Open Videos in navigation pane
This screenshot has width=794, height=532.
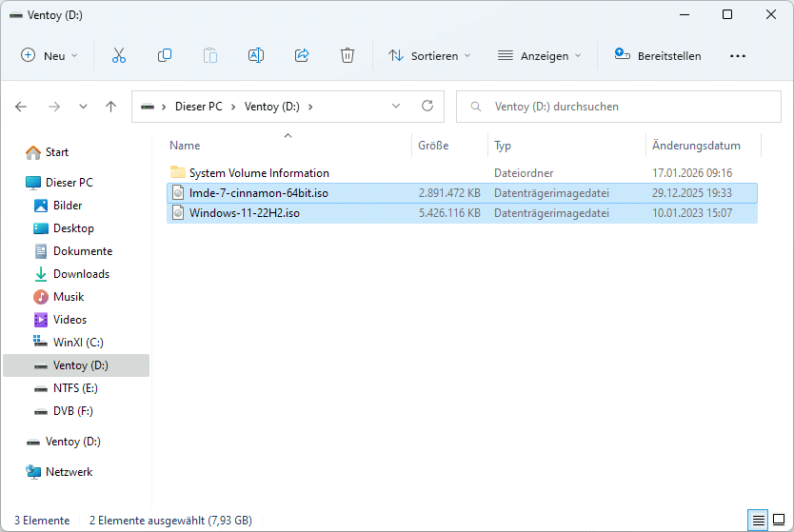(x=69, y=320)
